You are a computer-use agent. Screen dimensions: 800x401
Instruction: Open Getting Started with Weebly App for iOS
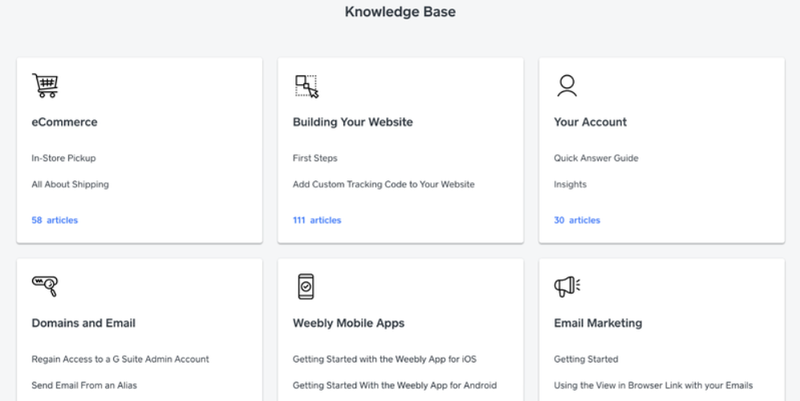(385, 359)
